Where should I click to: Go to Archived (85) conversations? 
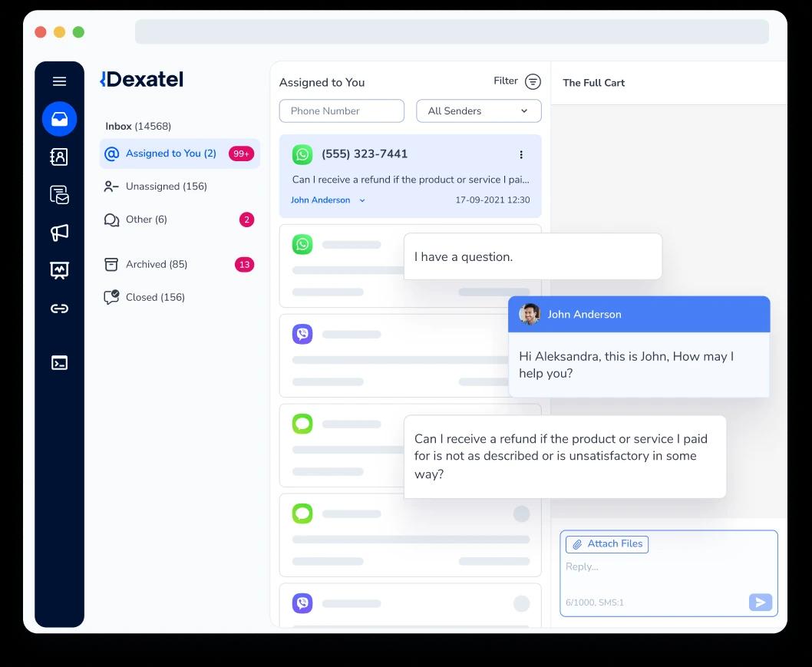tap(157, 264)
